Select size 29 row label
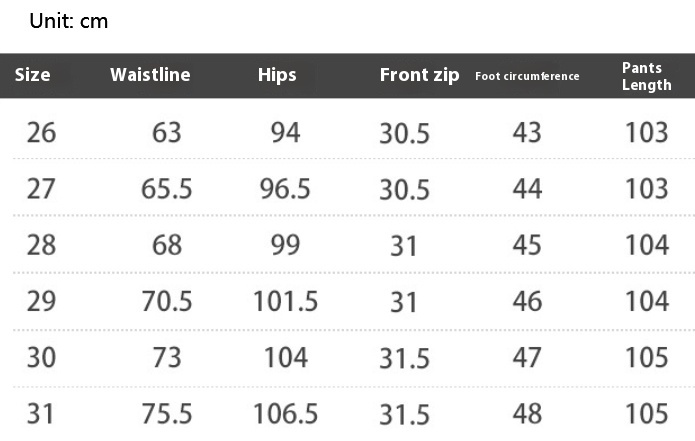 click(41, 301)
